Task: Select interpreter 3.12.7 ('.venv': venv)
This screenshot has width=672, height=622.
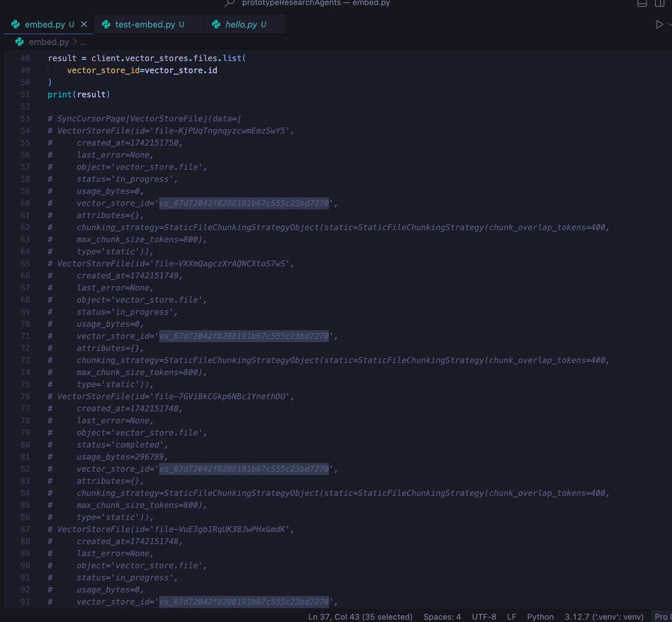Action: click(604, 616)
